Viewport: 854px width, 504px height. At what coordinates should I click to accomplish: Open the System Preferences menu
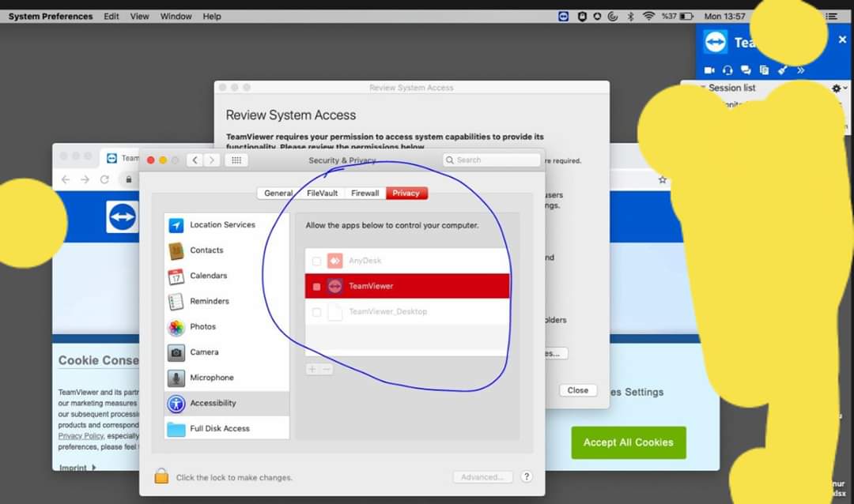51,17
